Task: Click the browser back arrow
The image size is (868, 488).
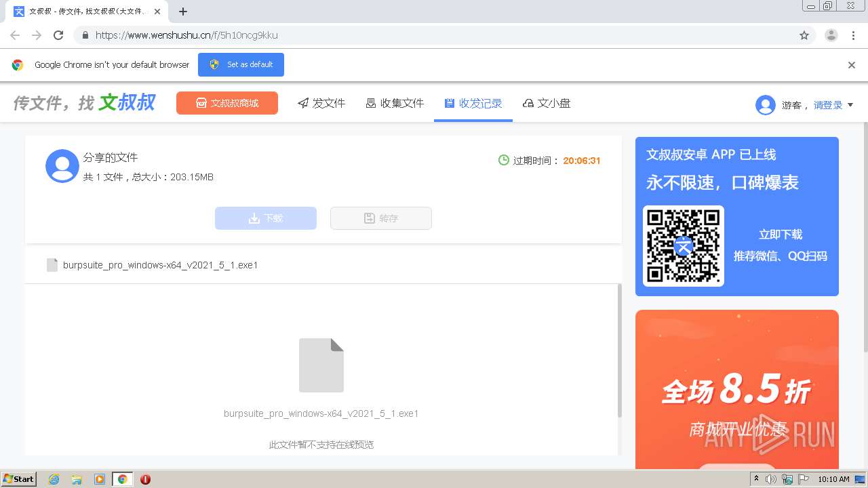Action: [15, 35]
